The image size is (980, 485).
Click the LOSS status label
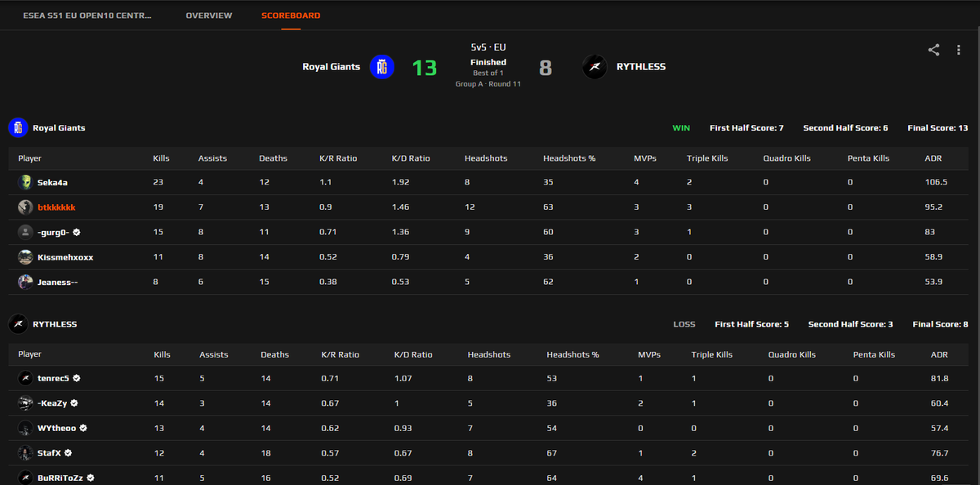pos(684,324)
